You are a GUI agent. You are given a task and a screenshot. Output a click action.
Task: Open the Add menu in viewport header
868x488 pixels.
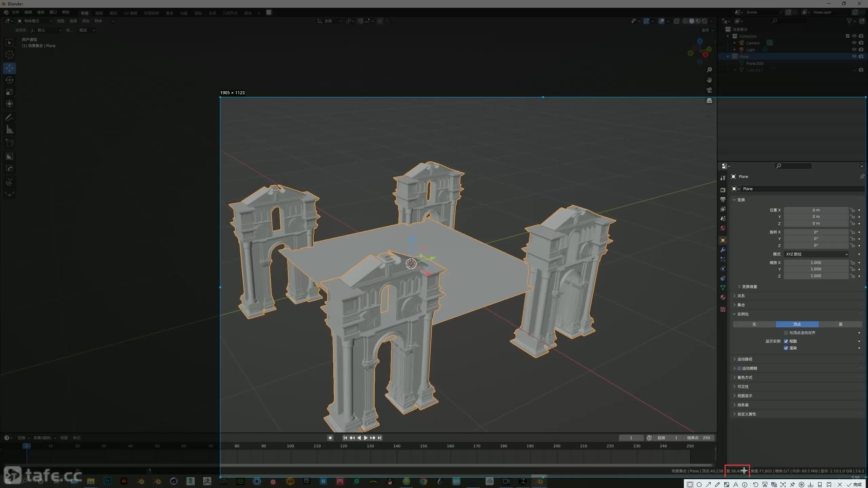[x=86, y=21]
